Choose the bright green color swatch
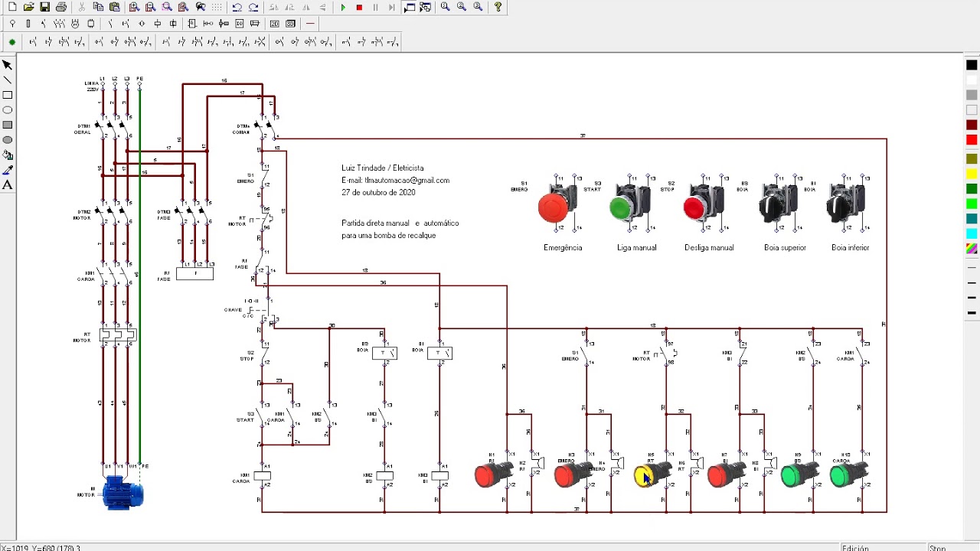This screenshot has height=551, width=980. (x=972, y=204)
